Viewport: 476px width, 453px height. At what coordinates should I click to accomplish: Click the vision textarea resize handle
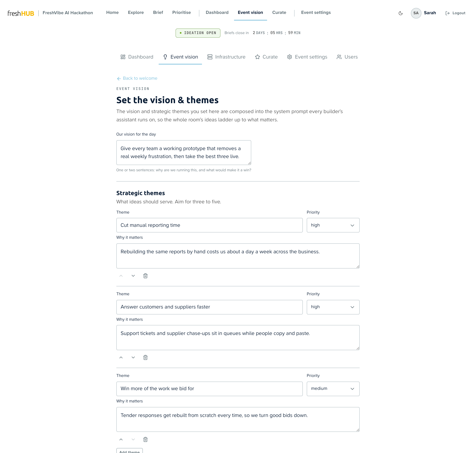click(249, 163)
